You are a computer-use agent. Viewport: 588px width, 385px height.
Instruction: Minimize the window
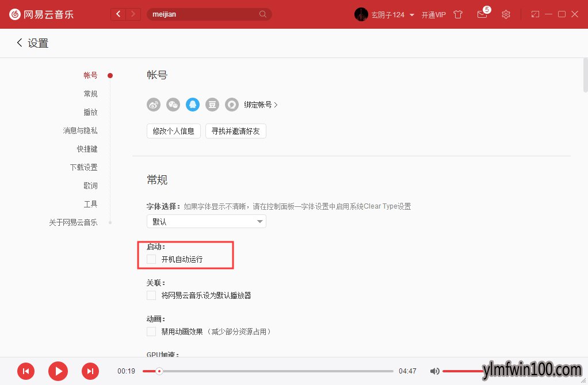tap(549, 14)
